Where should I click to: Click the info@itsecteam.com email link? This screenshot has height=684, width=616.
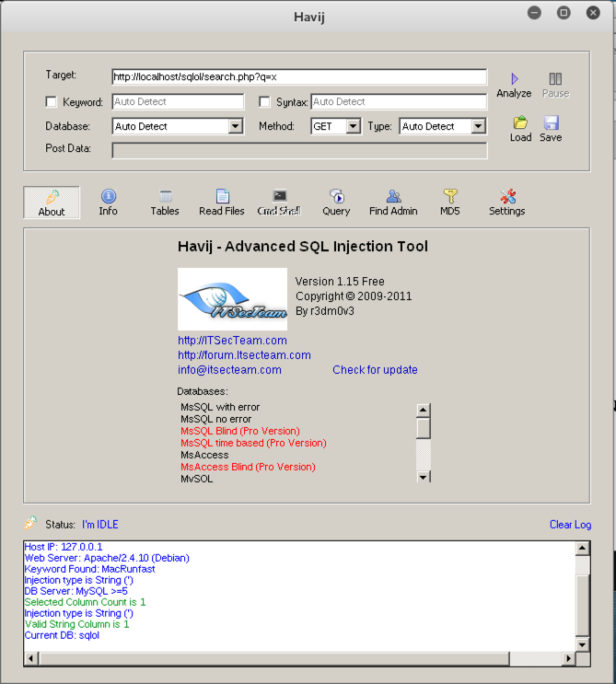point(229,370)
